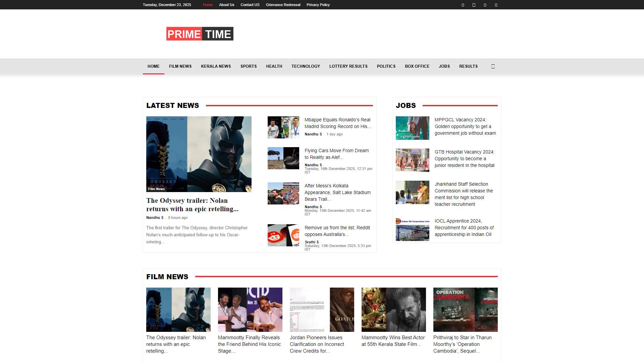Open Mammootty Wins Best Actor article image

point(393,310)
